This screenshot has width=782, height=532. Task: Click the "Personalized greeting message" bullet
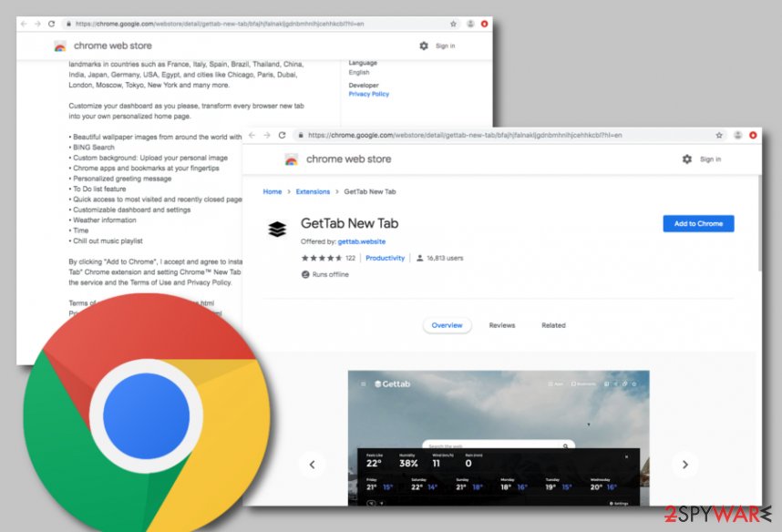(x=122, y=179)
